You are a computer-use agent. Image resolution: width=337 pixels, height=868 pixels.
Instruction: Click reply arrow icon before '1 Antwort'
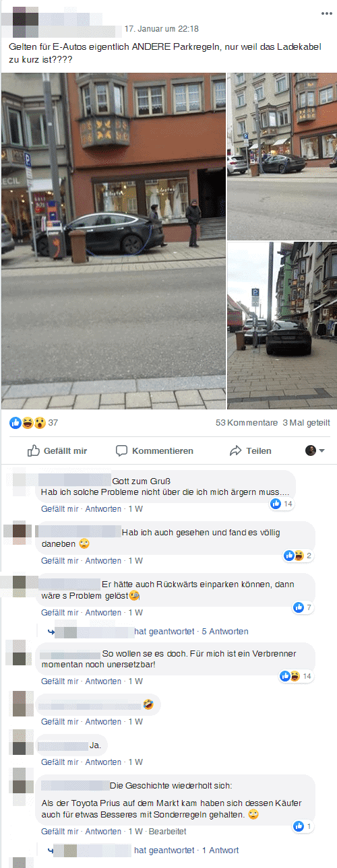[51, 850]
